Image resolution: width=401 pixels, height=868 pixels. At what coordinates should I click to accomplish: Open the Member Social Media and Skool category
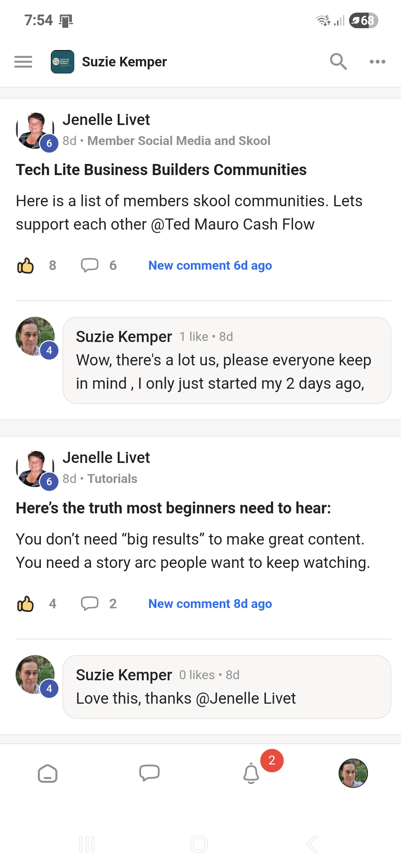(179, 141)
